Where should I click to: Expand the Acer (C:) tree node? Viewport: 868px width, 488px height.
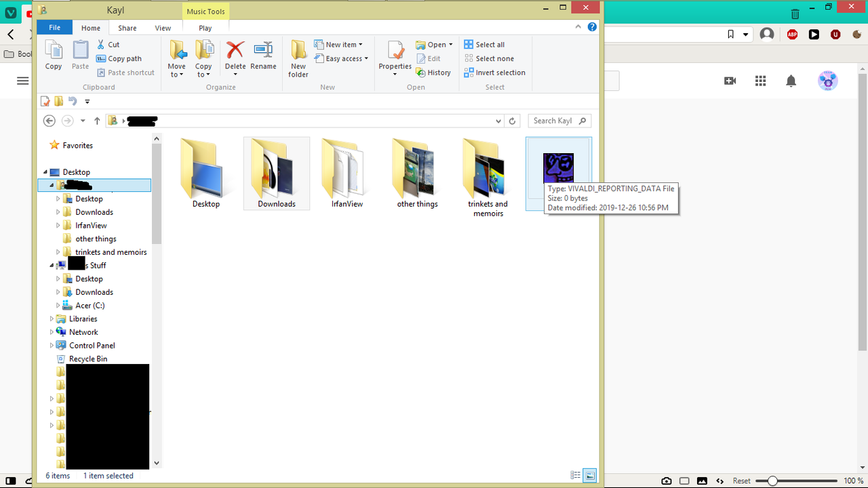tap(58, 306)
